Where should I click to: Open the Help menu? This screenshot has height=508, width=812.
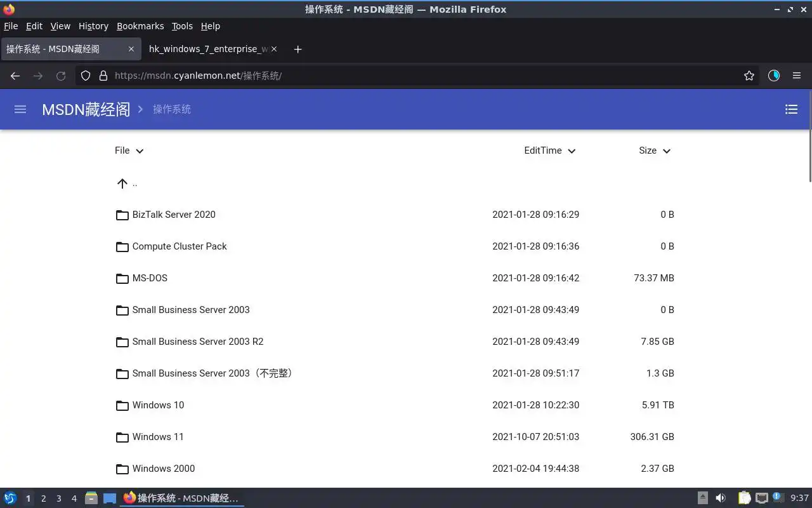click(211, 26)
